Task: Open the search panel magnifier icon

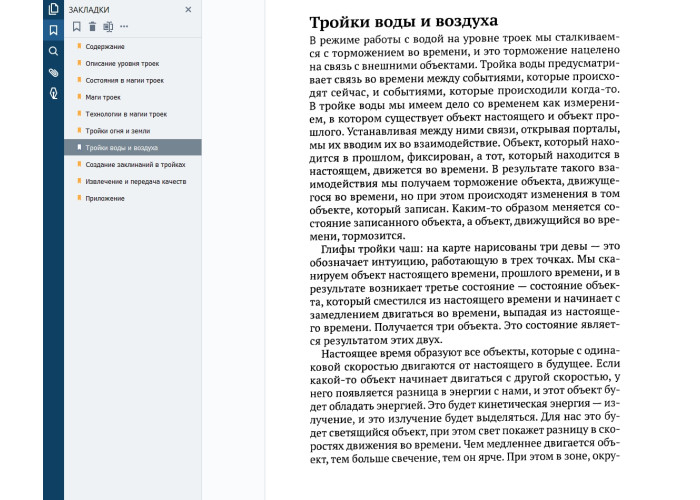Action: [x=53, y=51]
